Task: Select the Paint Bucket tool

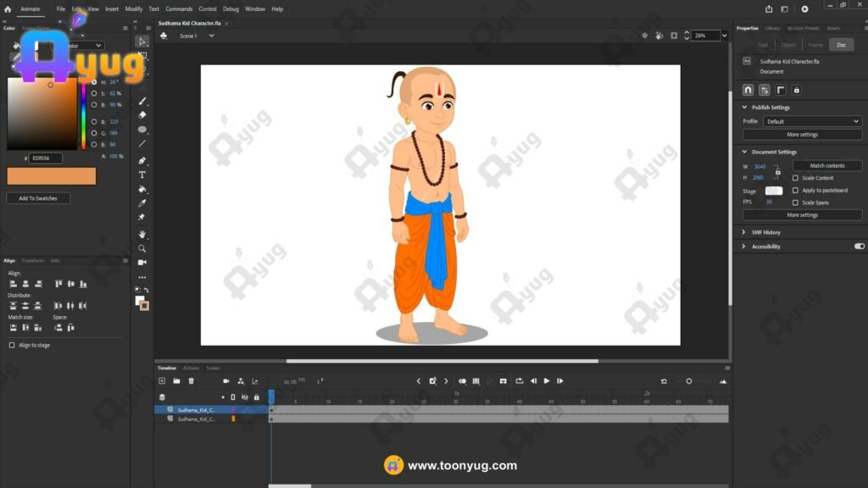Action: 142,189
